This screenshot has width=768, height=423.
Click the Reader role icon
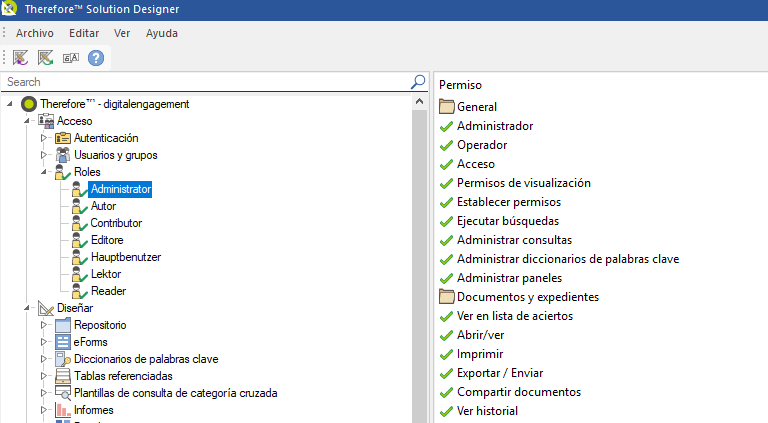pos(79,291)
